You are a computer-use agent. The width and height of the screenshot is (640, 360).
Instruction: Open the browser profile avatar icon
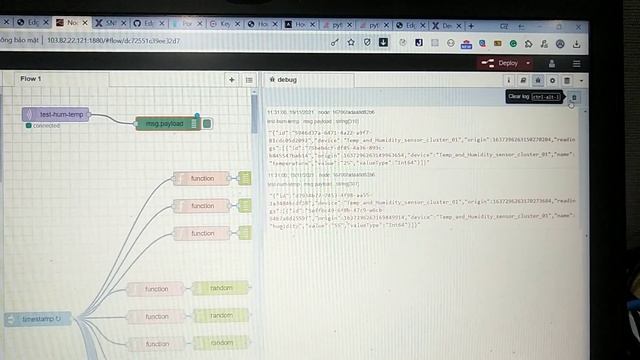560,44
